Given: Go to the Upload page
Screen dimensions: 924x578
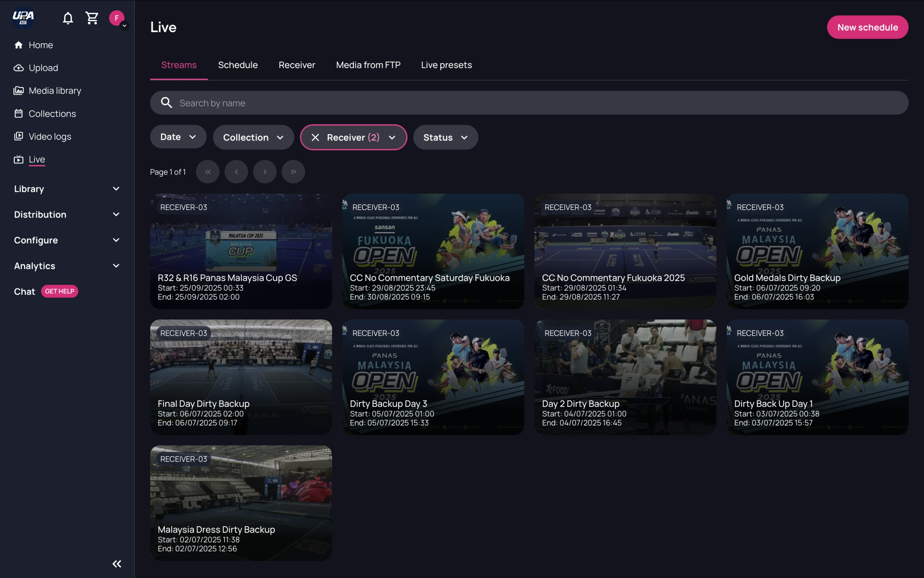Looking at the screenshot, I should coord(43,68).
